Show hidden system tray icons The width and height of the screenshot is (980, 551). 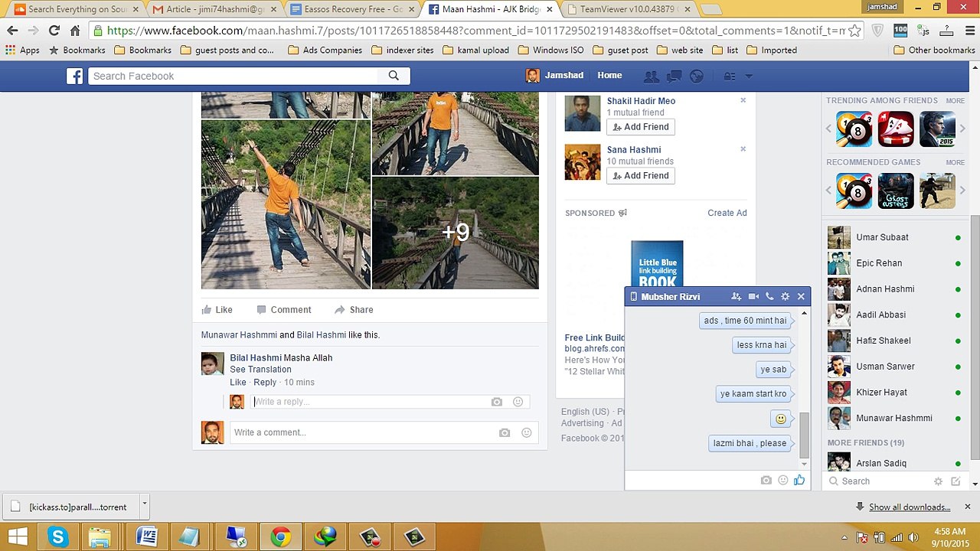click(x=844, y=537)
